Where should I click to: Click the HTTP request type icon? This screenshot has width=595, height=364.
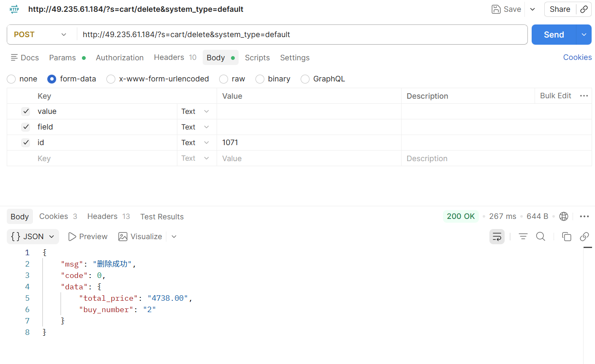pos(14,9)
